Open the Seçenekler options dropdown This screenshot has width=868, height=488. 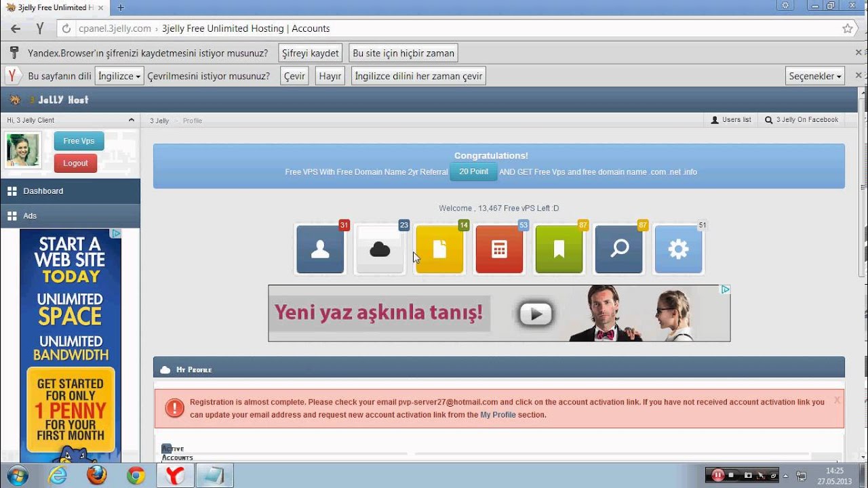click(815, 76)
